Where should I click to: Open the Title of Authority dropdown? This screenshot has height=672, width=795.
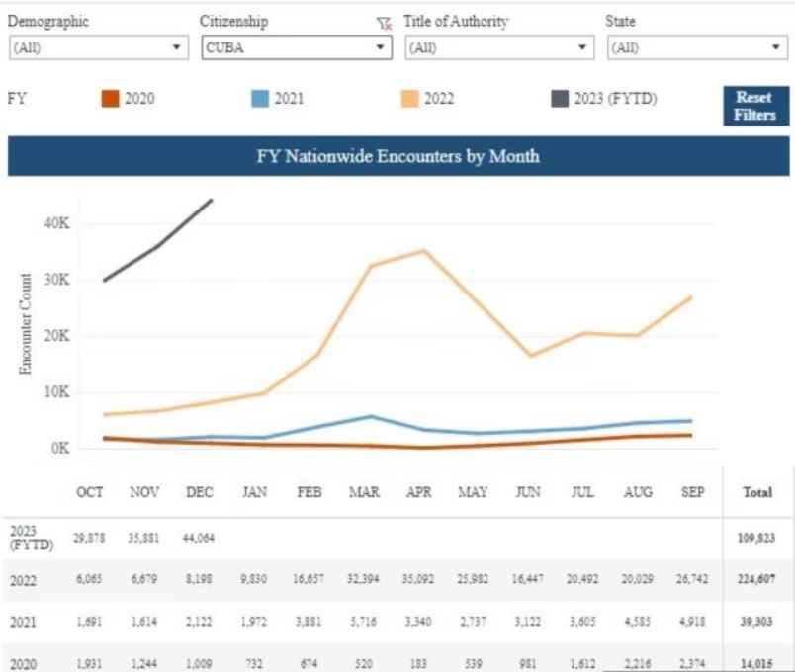pyautogui.click(x=499, y=47)
